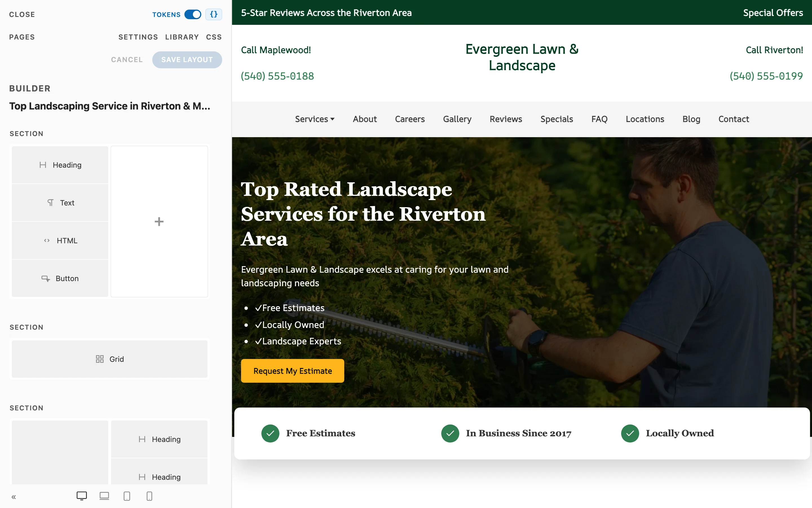Image resolution: width=812 pixels, height=508 pixels.
Task: Call Maplewood number (540) 555-0188
Action: pyautogui.click(x=277, y=76)
